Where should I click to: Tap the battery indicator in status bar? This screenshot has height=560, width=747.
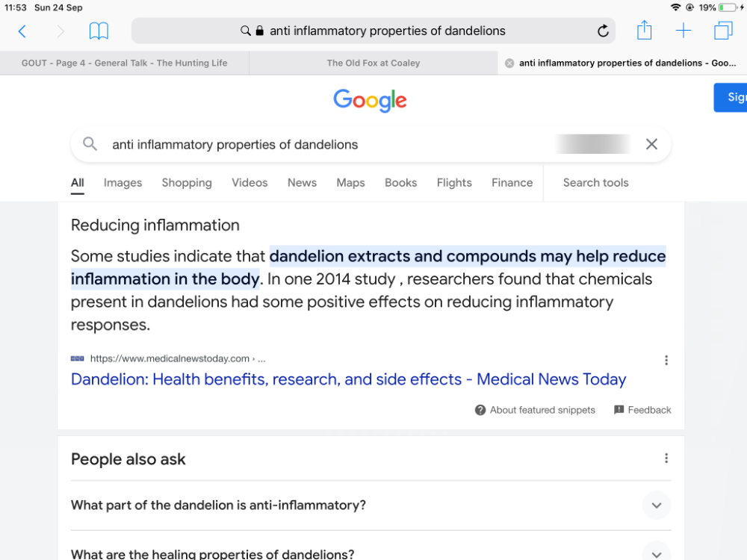(x=728, y=7)
